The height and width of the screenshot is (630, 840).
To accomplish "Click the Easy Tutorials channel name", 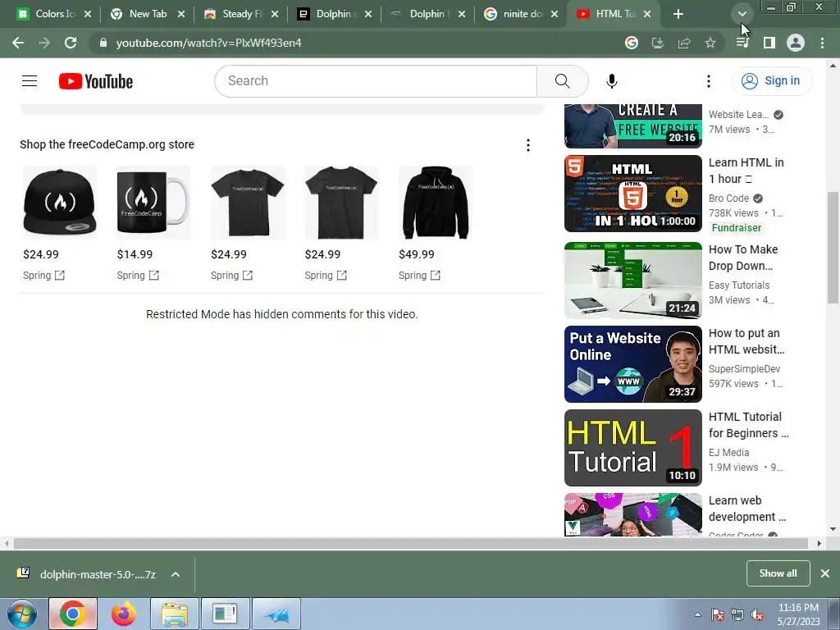I will (x=739, y=285).
